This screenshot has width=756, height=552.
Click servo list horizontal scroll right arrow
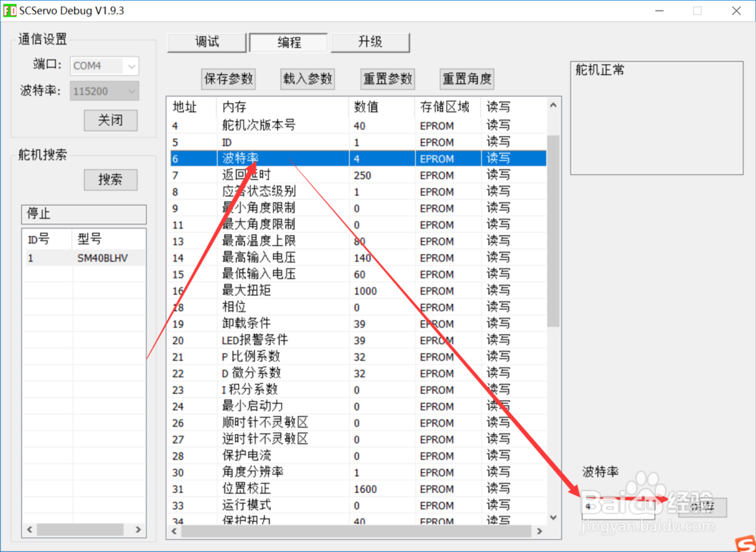pyautogui.click(x=138, y=529)
